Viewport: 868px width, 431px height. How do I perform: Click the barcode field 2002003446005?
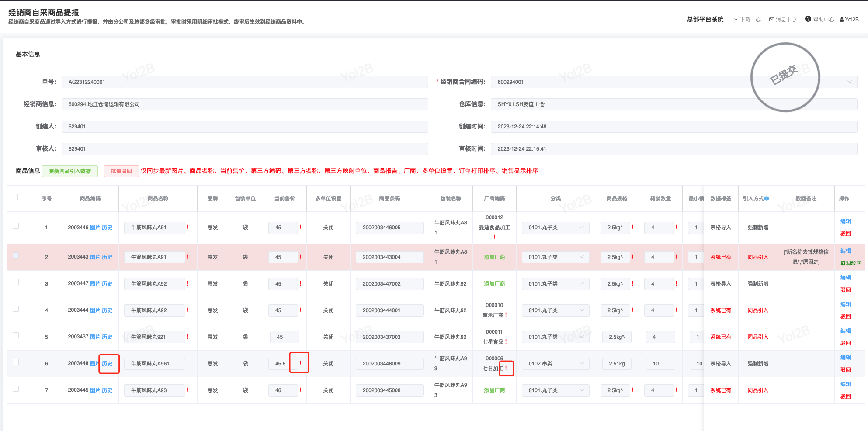389,228
